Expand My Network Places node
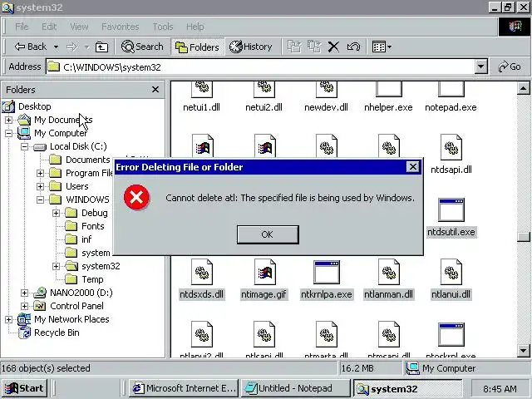Screen dimensions: 532x399 9,319
